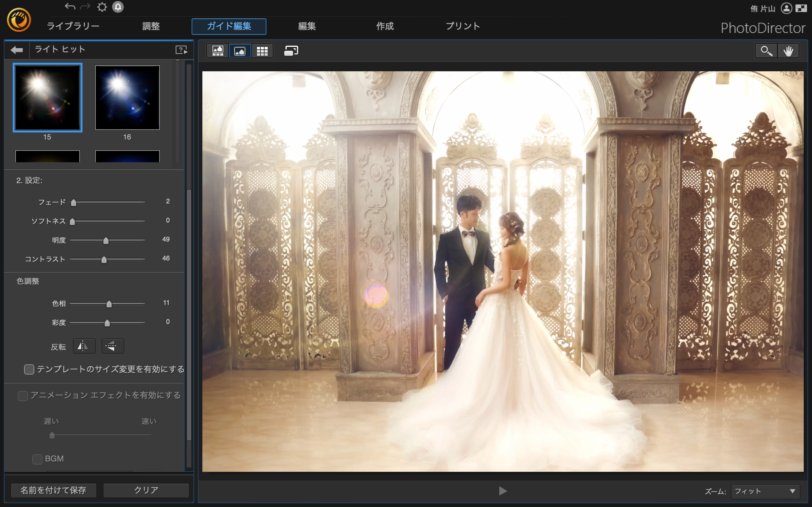
Task: Go back with the left arrow icon
Action: (17, 50)
